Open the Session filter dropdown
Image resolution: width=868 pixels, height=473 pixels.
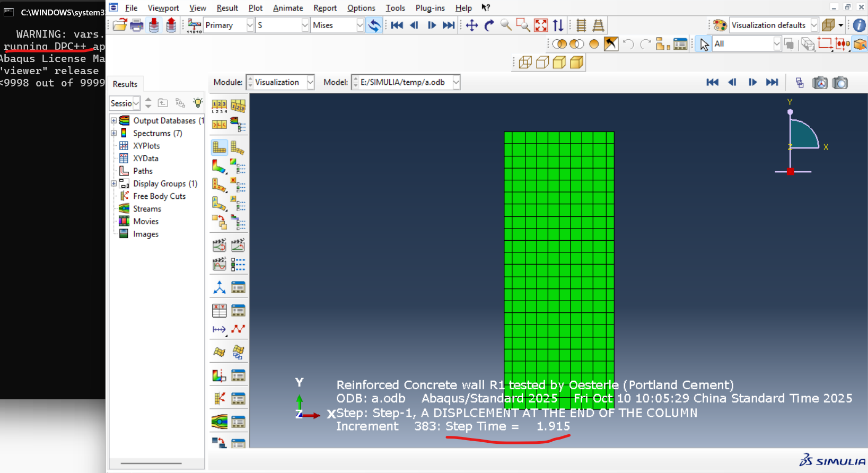(125, 103)
